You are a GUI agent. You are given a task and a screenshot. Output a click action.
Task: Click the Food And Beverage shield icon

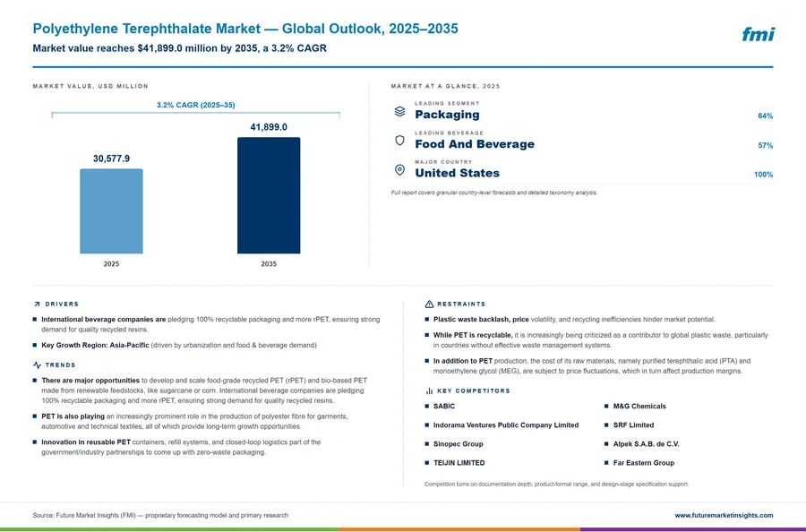click(399, 141)
